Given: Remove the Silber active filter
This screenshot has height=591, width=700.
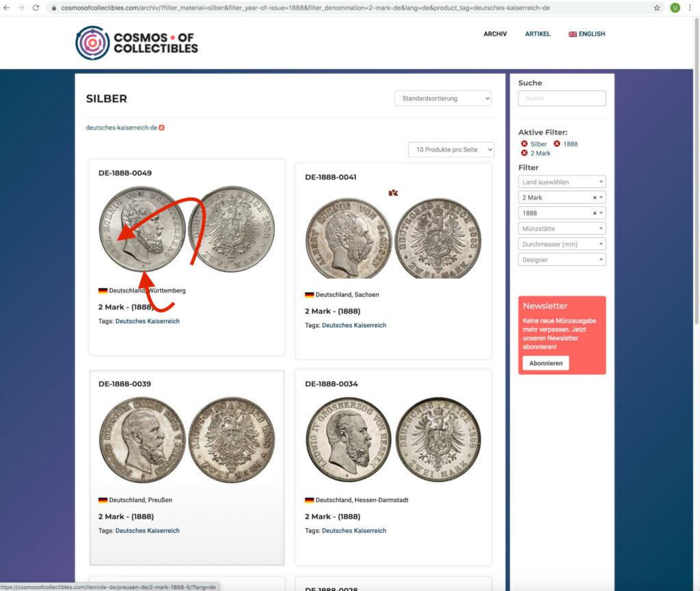Looking at the screenshot, I should tap(524, 143).
